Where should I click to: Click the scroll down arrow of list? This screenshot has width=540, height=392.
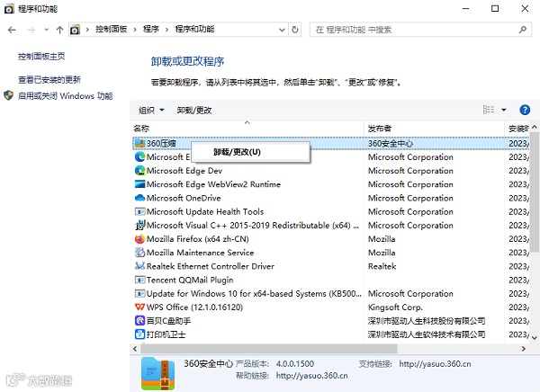point(534,337)
